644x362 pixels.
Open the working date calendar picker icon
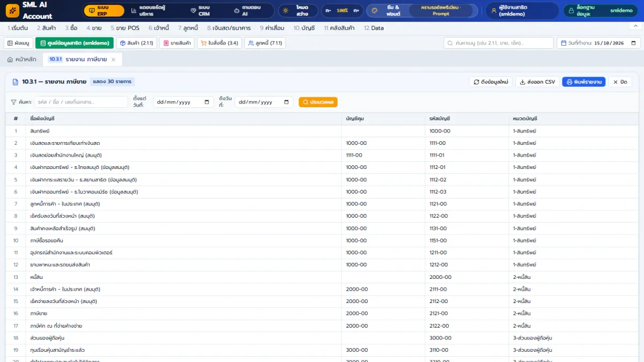[x=633, y=43]
